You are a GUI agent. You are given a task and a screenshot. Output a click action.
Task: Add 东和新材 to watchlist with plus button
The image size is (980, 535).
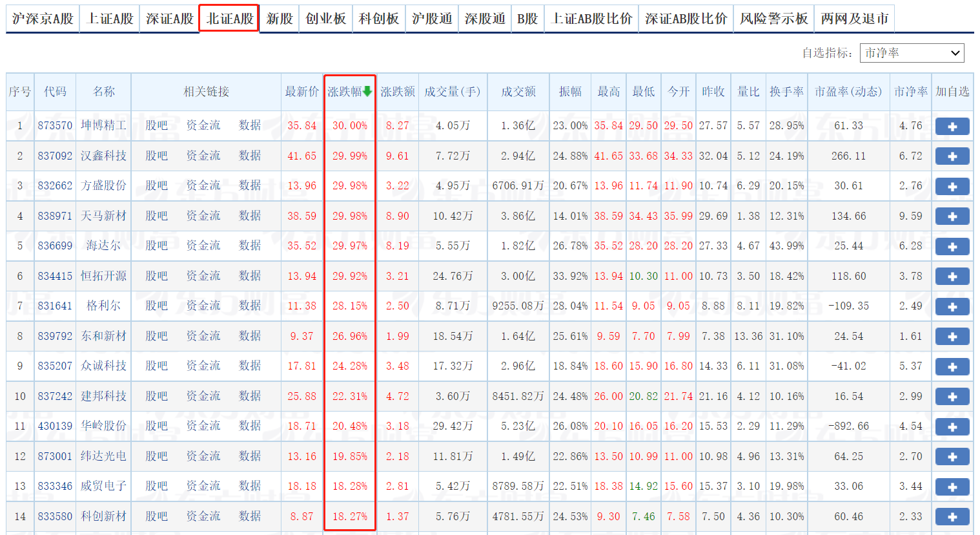pos(952,337)
